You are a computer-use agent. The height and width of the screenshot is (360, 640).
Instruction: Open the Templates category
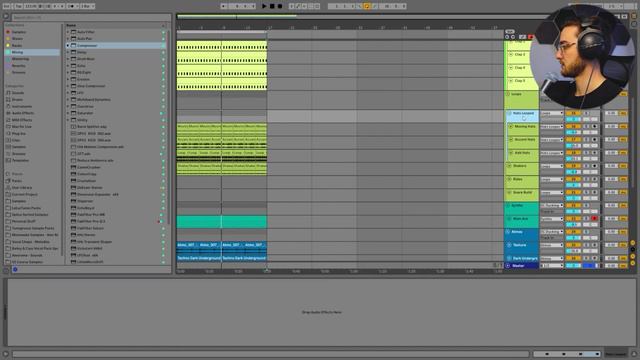(20, 160)
